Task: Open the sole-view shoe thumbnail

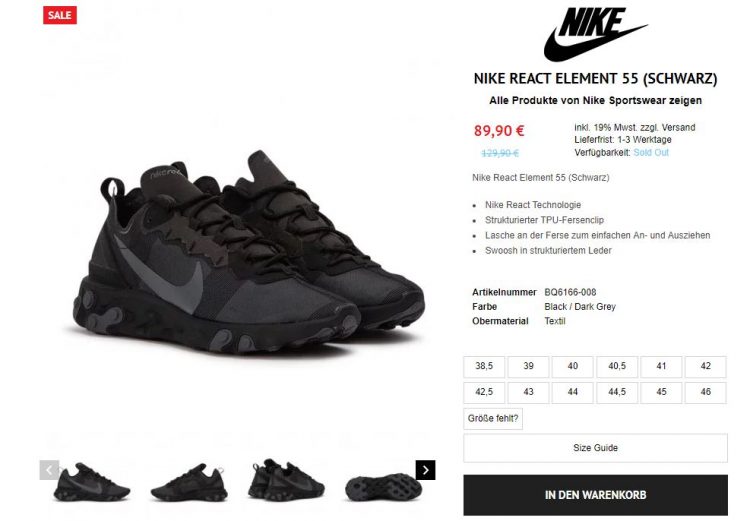Action: pyautogui.click(x=383, y=487)
